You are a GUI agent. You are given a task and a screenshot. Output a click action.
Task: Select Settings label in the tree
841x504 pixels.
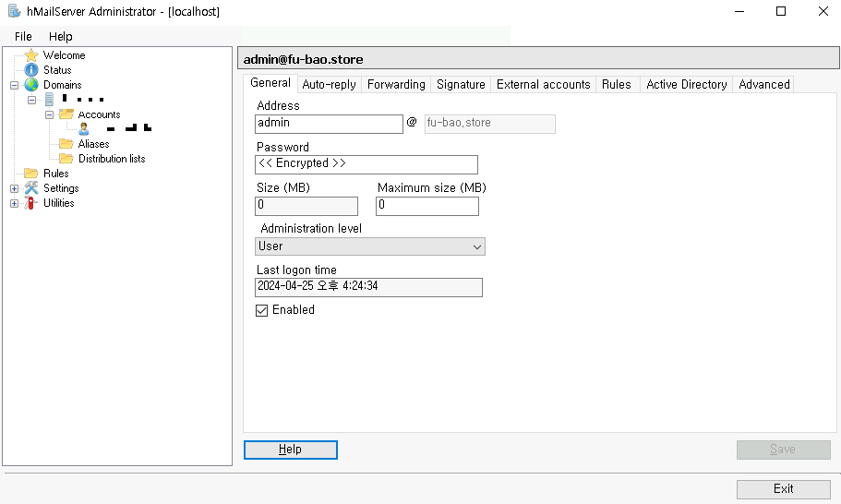(61, 187)
